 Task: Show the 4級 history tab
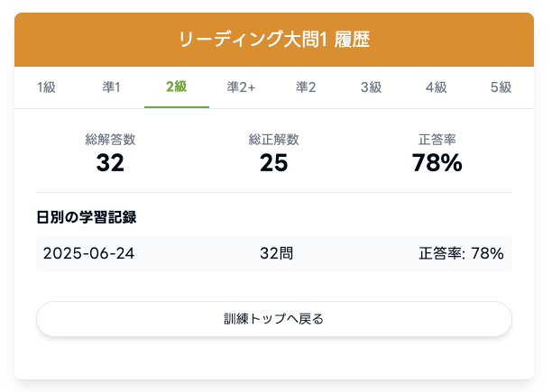pyautogui.click(x=437, y=87)
